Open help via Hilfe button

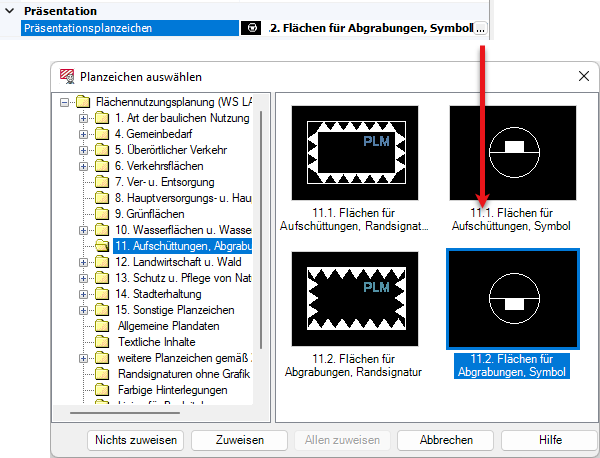(549, 440)
